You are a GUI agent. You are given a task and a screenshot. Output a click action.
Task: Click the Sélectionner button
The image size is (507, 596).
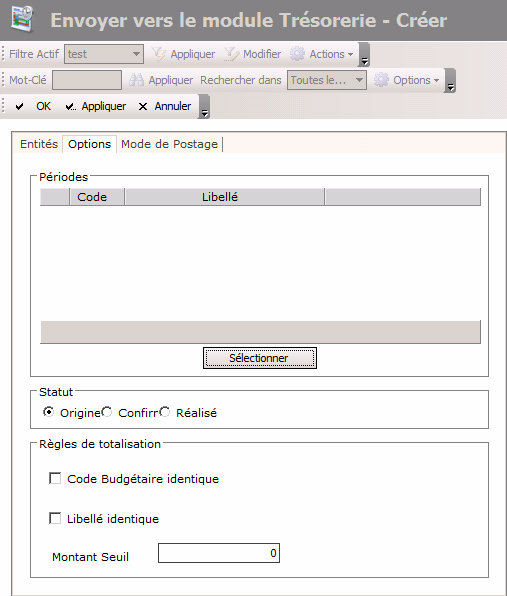click(x=260, y=358)
